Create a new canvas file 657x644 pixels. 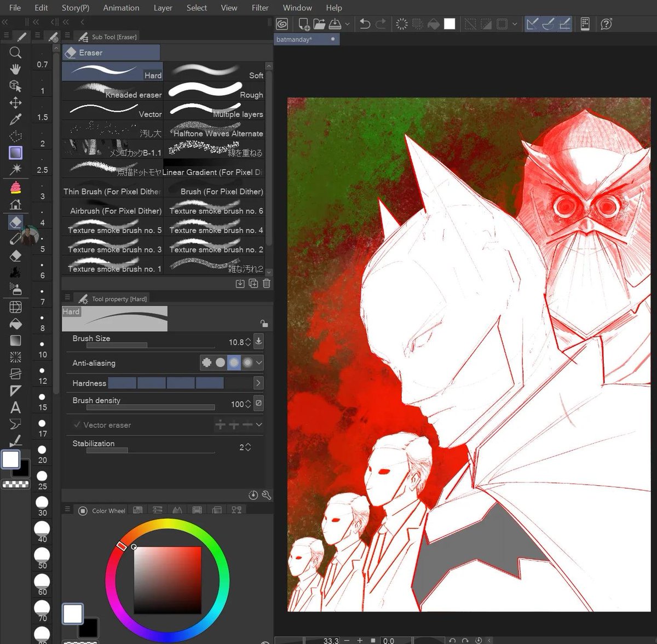tap(304, 24)
